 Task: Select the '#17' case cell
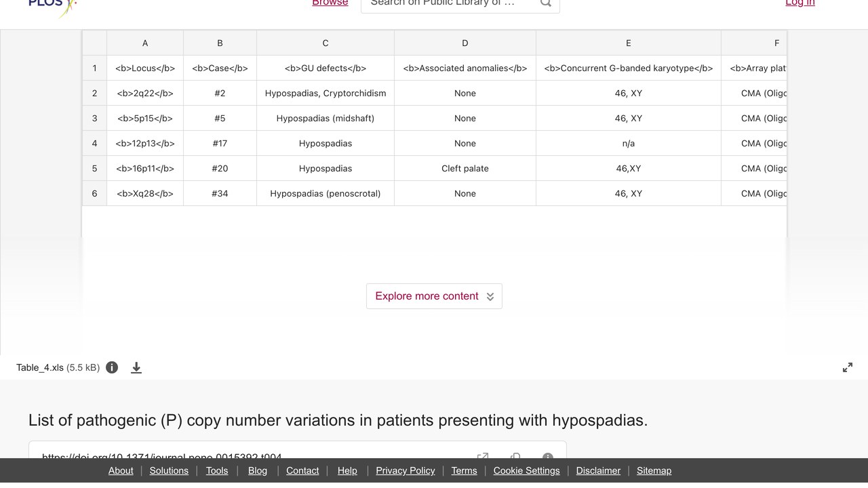tap(220, 143)
